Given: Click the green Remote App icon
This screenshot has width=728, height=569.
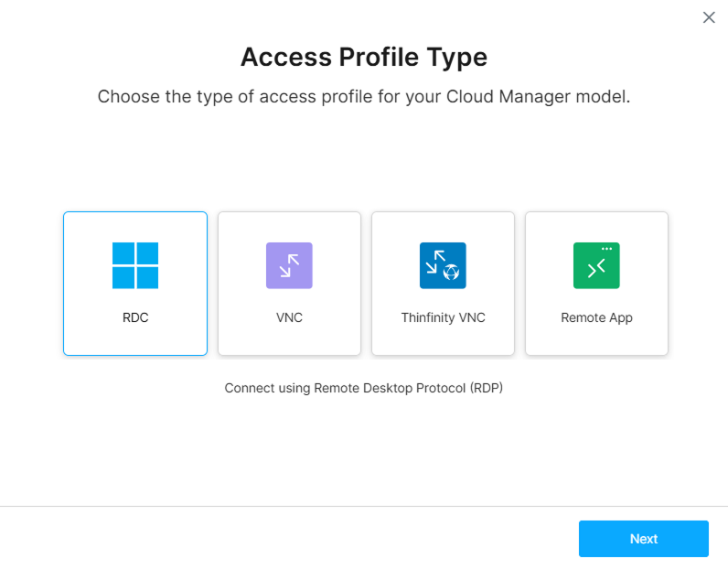Looking at the screenshot, I should pos(596,265).
